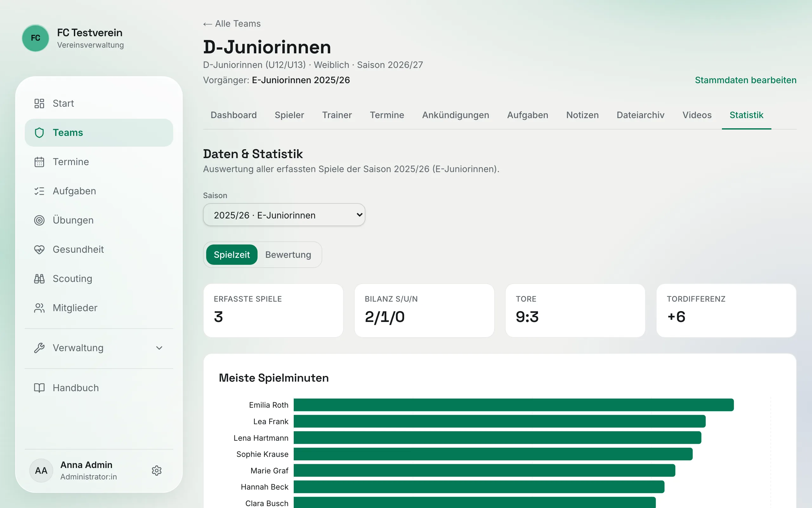
Task: Expand the Verwaltung chevron
Action: pyautogui.click(x=159, y=348)
